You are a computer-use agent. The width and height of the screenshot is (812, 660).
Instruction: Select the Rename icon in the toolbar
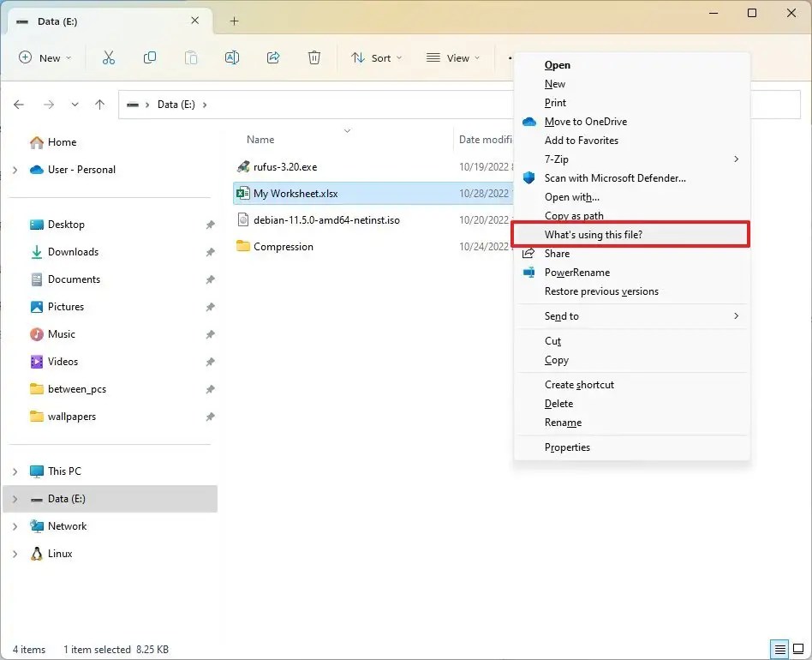(232, 57)
